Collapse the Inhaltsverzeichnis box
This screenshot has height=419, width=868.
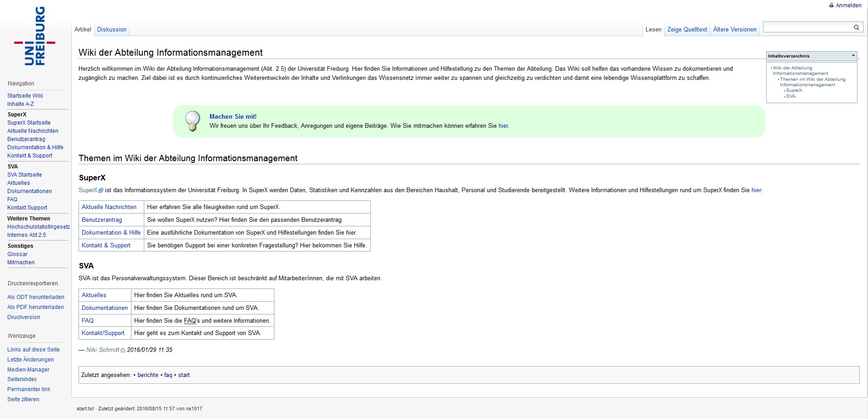point(853,56)
